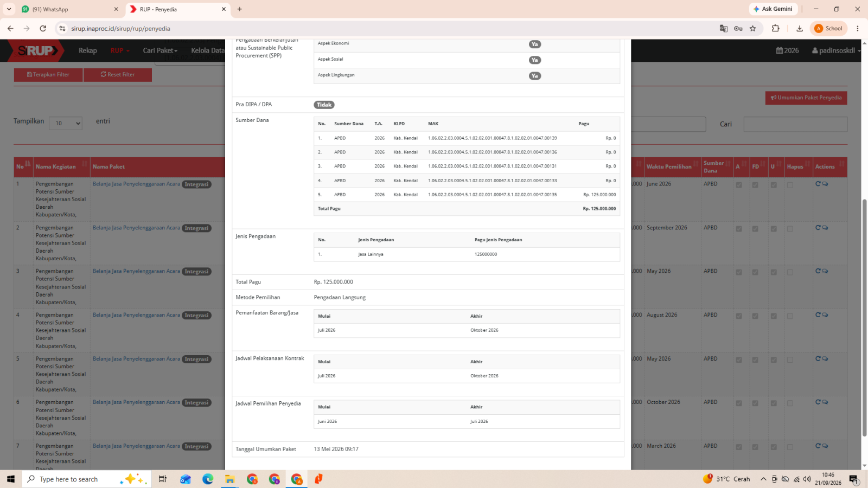
Task: Reload the page with the browser refresh icon
Action: pos(43,28)
